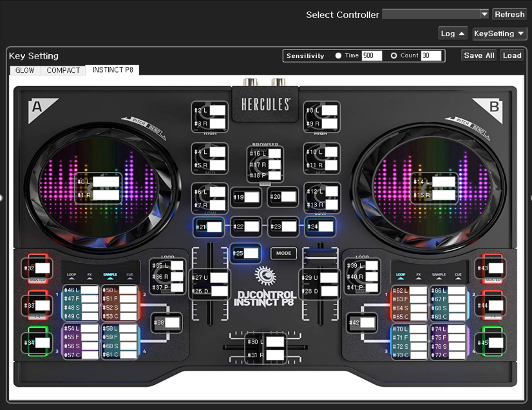Expand the Log panel button

(x=453, y=33)
